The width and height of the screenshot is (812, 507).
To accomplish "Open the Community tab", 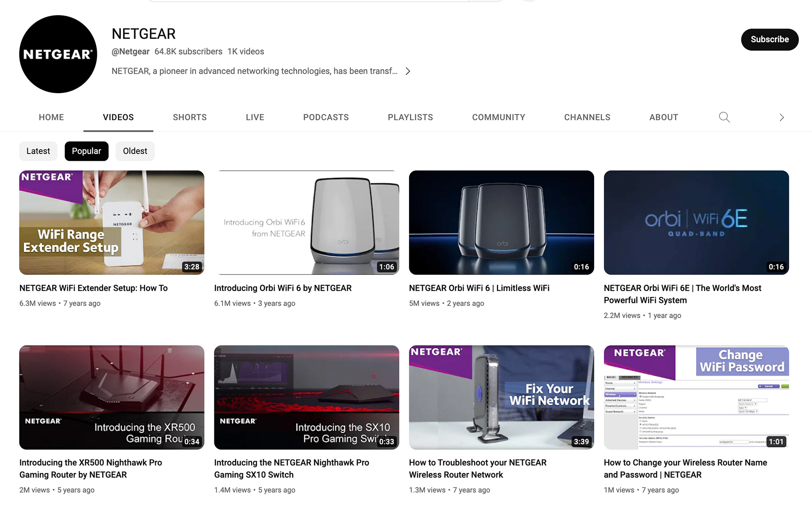I will pos(499,117).
